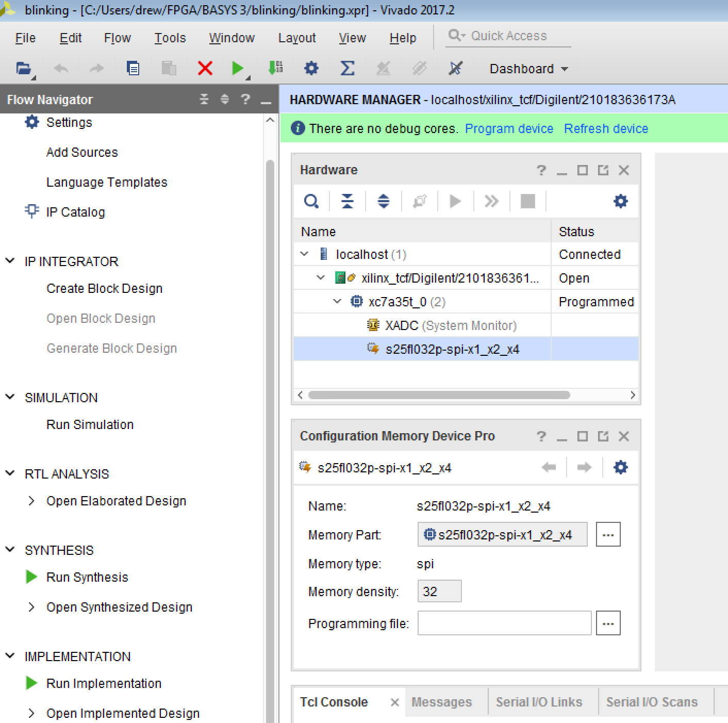Collapse the xc7a35t_0 device node
This screenshot has width=728, height=723.
pyautogui.click(x=337, y=302)
